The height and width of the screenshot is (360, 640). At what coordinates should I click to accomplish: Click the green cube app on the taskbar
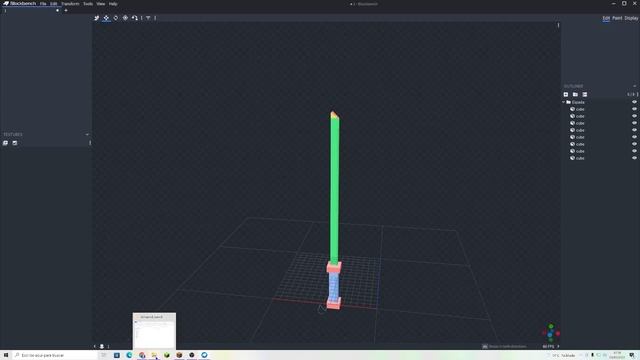point(167,355)
